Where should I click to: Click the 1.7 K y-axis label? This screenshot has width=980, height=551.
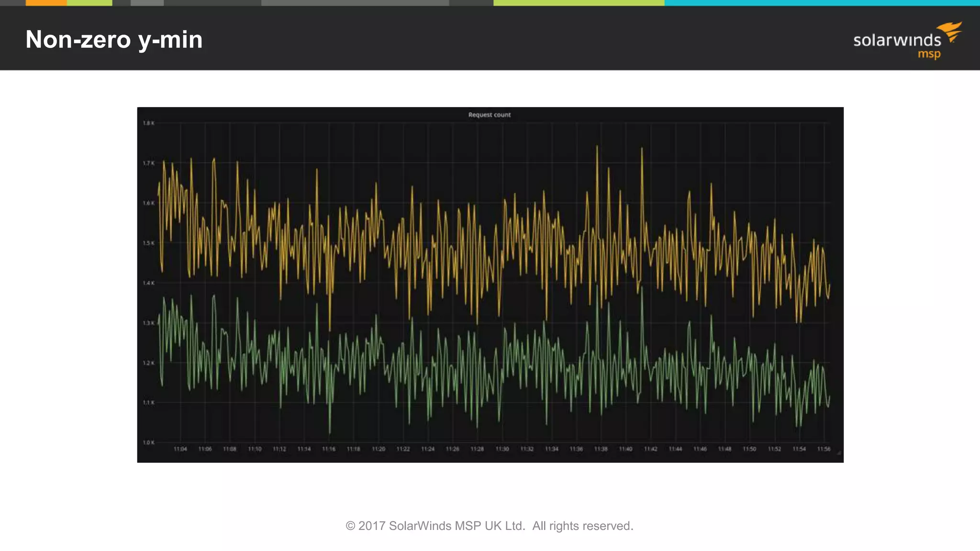[x=149, y=164]
